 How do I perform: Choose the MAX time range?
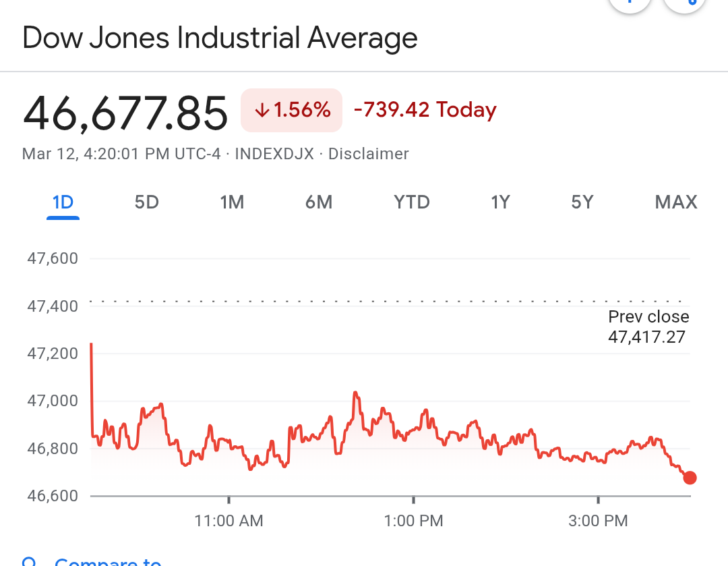coord(675,202)
